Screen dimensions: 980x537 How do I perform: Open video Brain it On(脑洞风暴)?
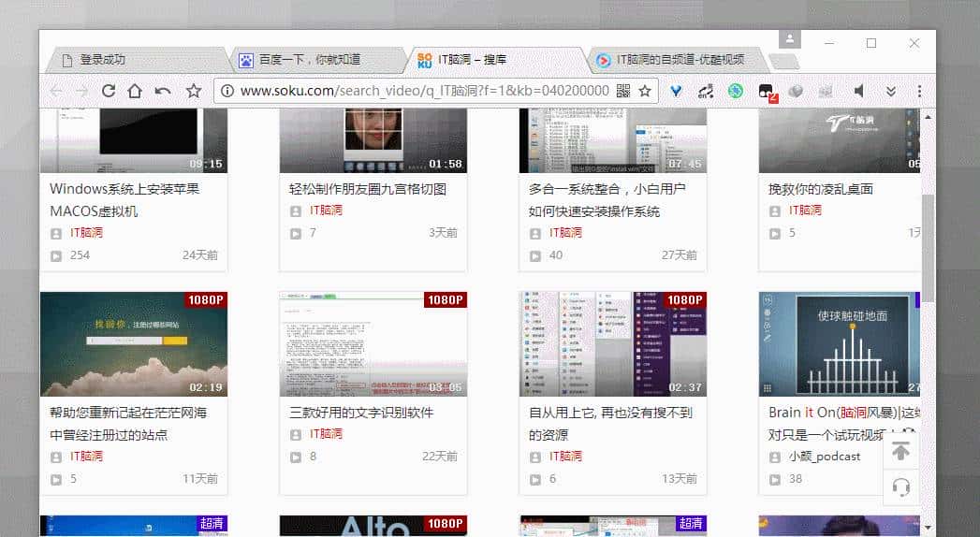coord(843,424)
